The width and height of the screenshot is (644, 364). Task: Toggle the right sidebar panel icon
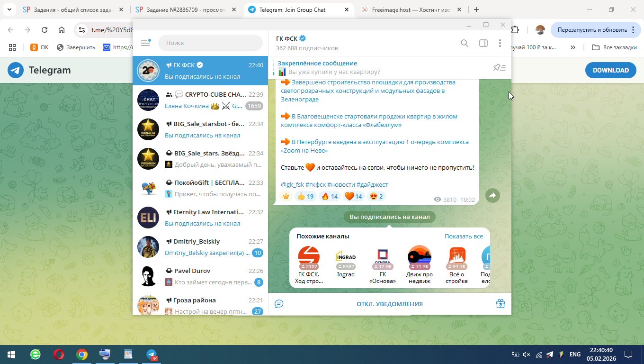click(483, 43)
